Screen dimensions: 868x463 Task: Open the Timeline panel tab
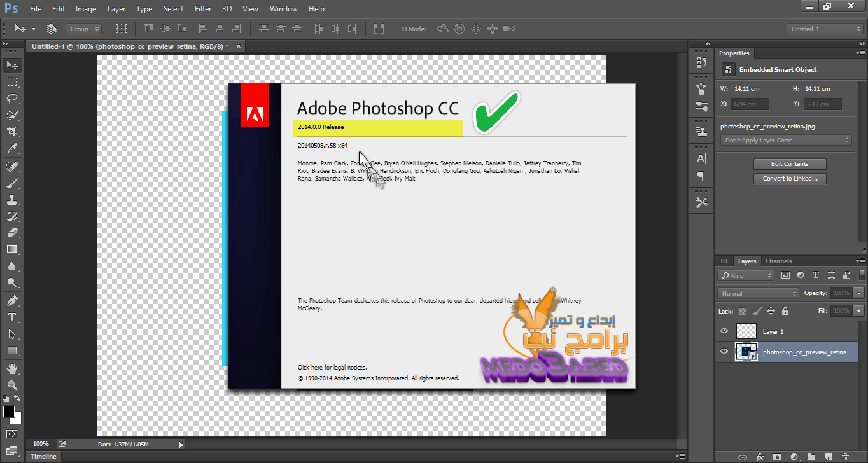click(x=44, y=456)
